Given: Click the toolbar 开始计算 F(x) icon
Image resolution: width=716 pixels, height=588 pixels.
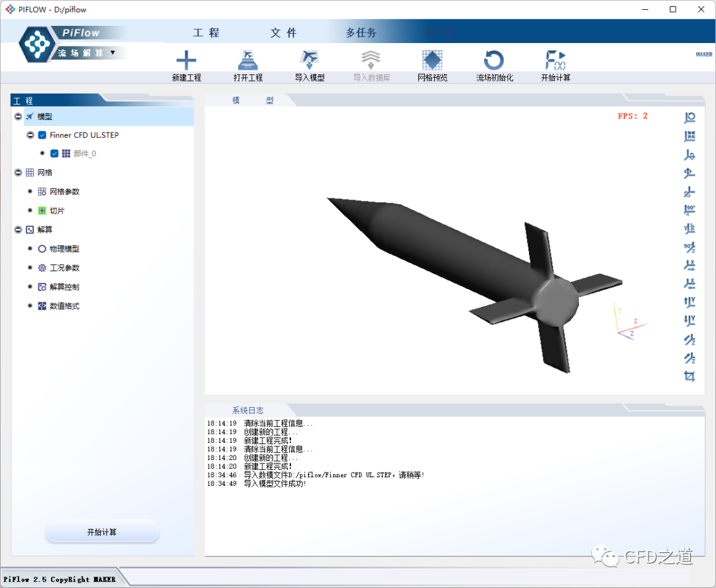Looking at the screenshot, I should click(555, 61).
